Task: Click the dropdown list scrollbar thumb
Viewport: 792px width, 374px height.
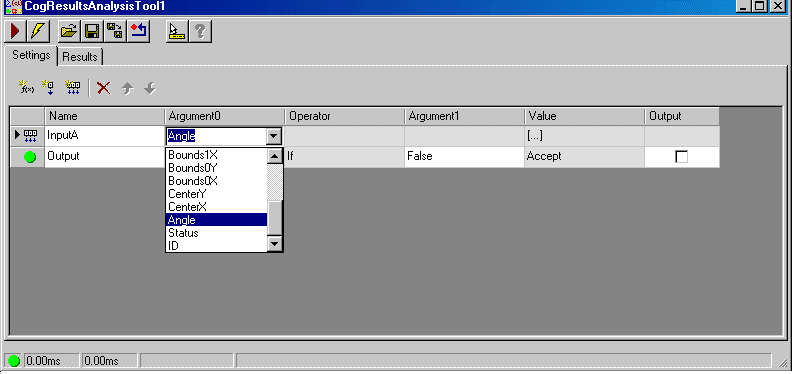Action: [x=274, y=217]
